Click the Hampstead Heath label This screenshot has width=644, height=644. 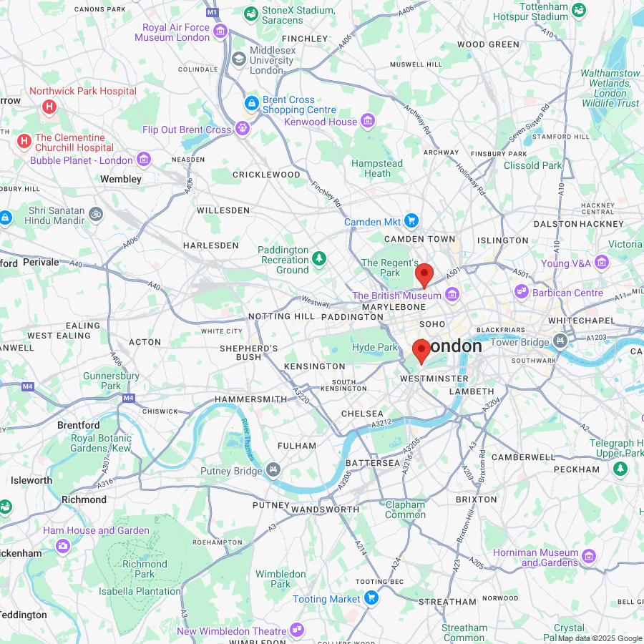click(377, 168)
